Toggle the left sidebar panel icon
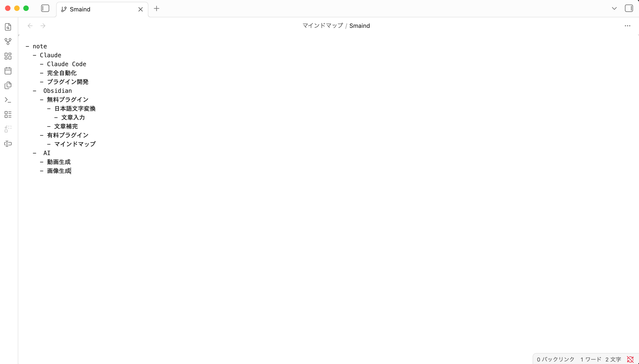Image resolution: width=639 pixels, height=364 pixels. click(45, 8)
